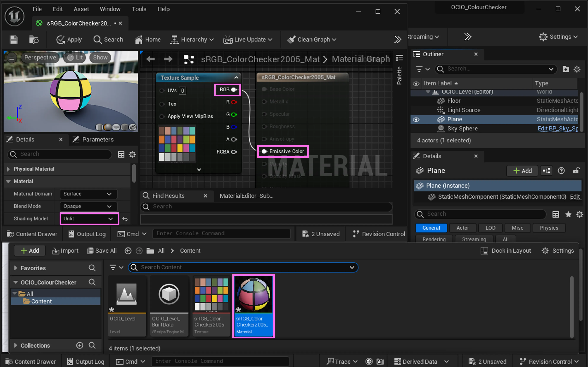
Task: Toggle Lit viewport shading mode
Action: coord(74,58)
